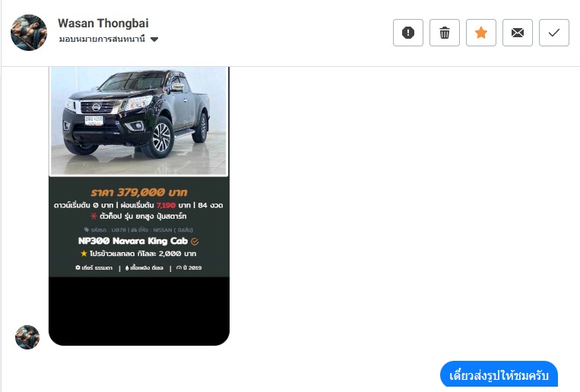Select the NP300 Navara King Cab title
The width and height of the screenshot is (580, 392).
point(133,241)
